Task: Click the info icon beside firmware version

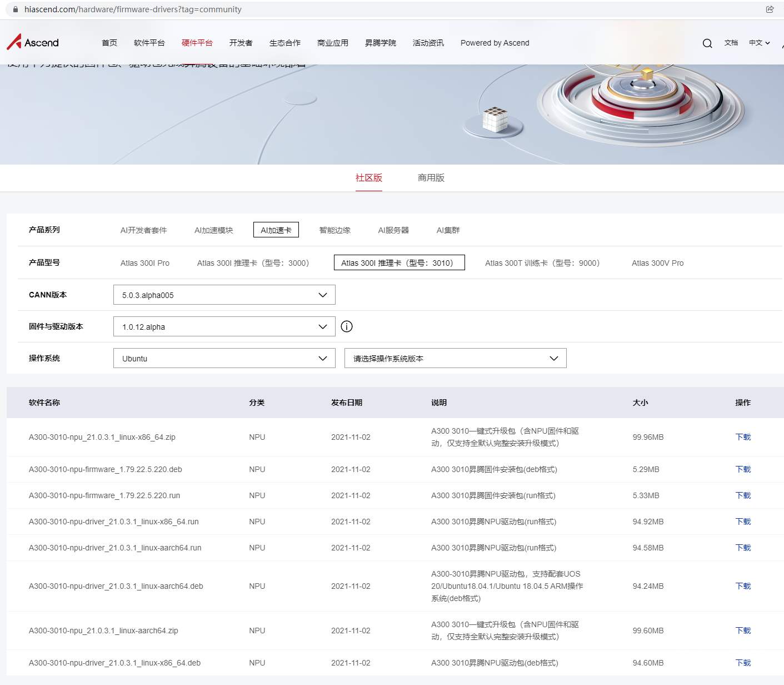Action: click(347, 326)
